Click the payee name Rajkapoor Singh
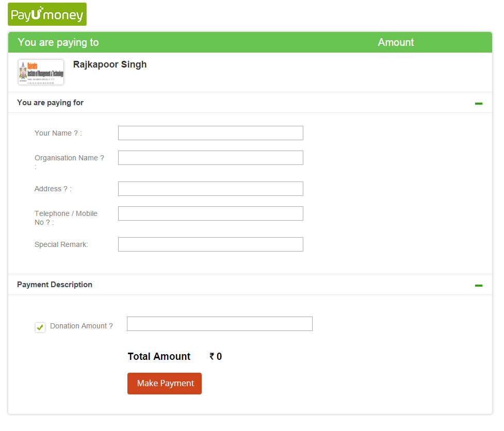504x431 pixels. pyautogui.click(x=109, y=64)
